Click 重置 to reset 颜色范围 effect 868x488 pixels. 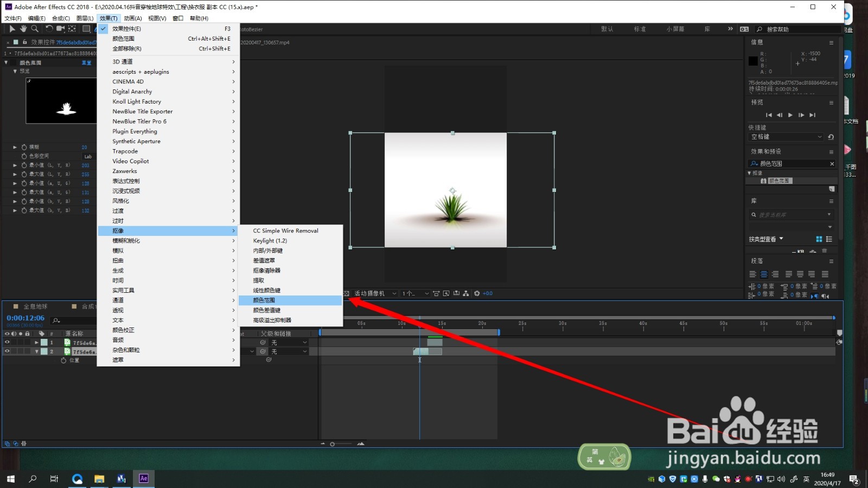click(x=86, y=63)
